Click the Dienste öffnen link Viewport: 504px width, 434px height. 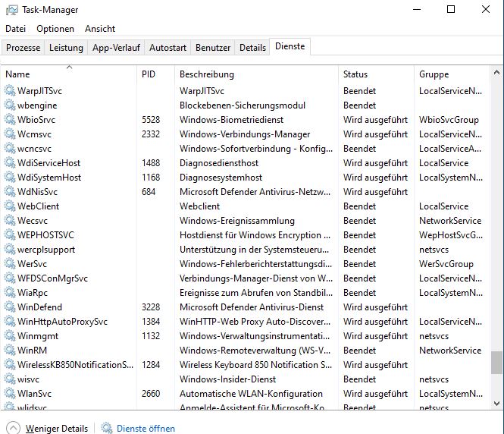[x=146, y=428]
